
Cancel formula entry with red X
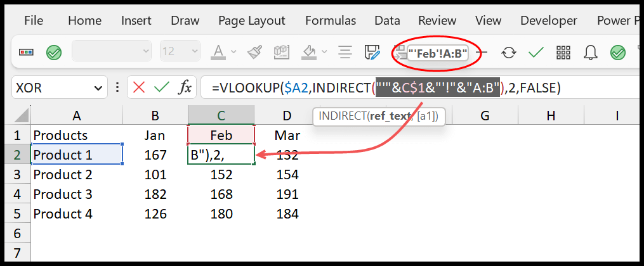pyautogui.click(x=139, y=87)
